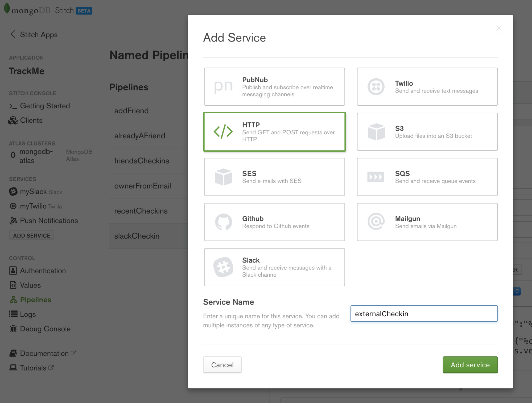The width and height of the screenshot is (532, 403).
Task: Click the green Add service button
Action: pos(470,365)
